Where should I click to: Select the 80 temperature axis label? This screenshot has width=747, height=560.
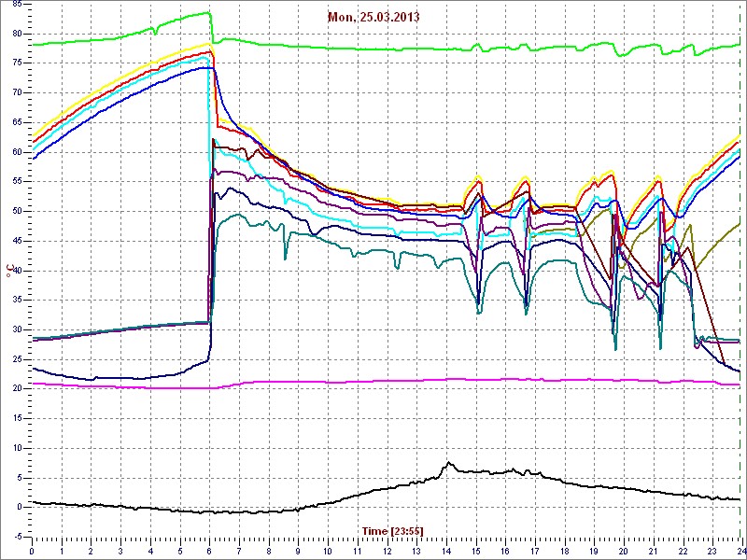pos(17,34)
